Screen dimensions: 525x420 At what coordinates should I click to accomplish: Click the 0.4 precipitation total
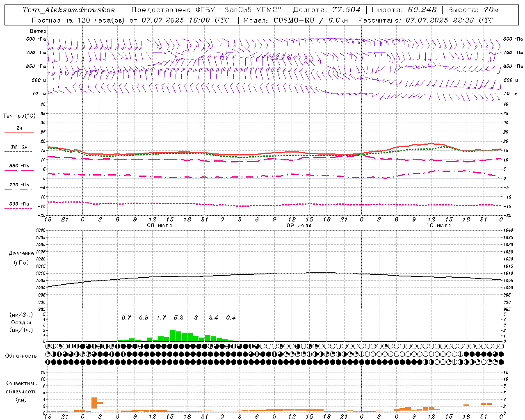click(x=231, y=317)
